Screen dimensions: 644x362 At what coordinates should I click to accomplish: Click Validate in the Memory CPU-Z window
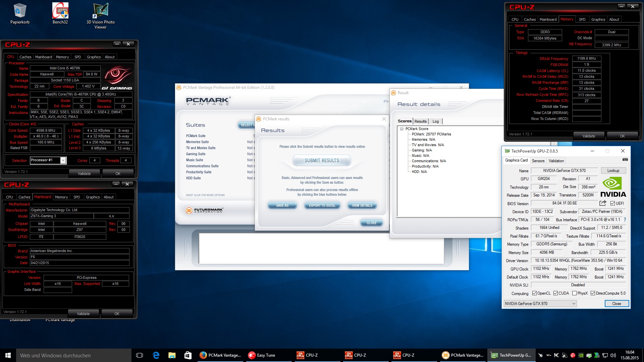[589, 136]
